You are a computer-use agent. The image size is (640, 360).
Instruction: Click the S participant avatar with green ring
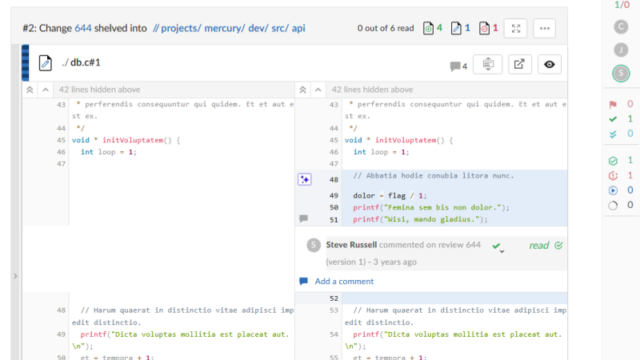pyautogui.click(x=621, y=73)
